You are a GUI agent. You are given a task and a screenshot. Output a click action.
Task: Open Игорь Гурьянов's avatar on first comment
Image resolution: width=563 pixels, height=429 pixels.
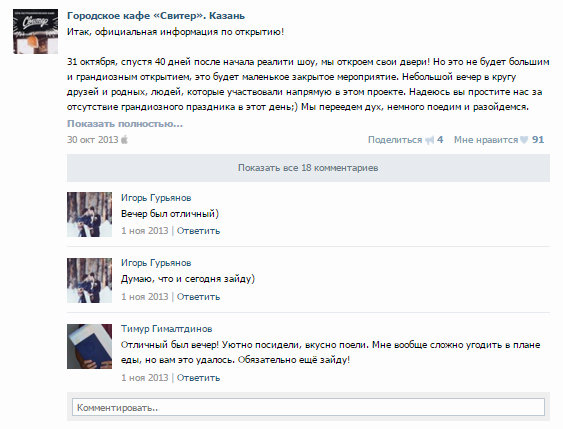coord(89,214)
